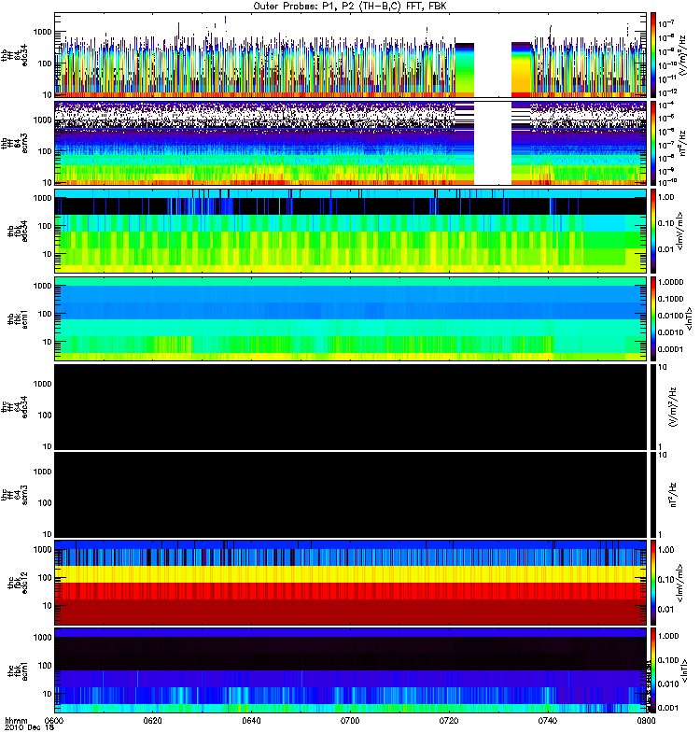The height and width of the screenshot is (747, 700).
Task: Click the white data gap in the thb edc34 FFT spectrogram
Action: (x=493, y=55)
